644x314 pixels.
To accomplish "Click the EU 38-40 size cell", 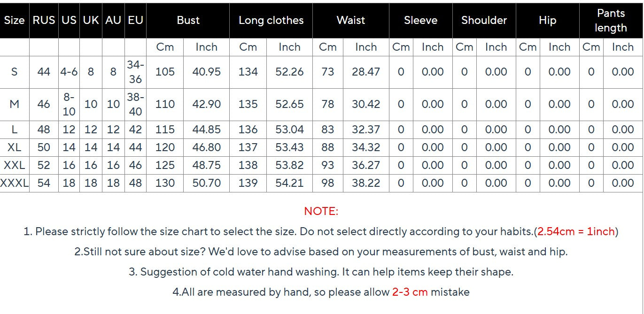I will (135, 104).
